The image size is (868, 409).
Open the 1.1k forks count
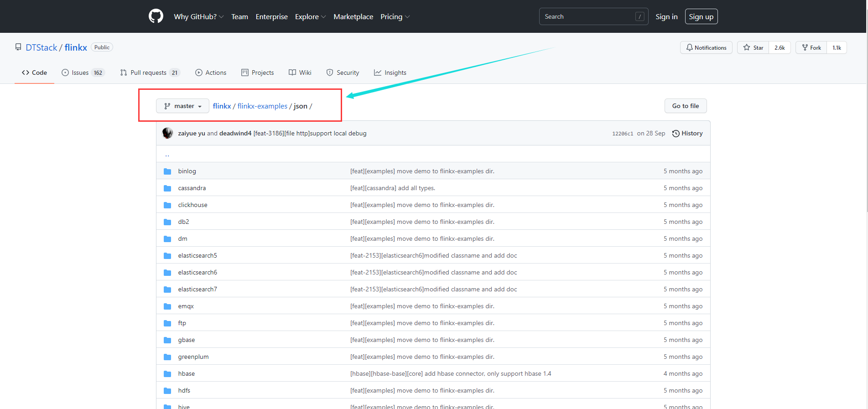tap(837, 47)
